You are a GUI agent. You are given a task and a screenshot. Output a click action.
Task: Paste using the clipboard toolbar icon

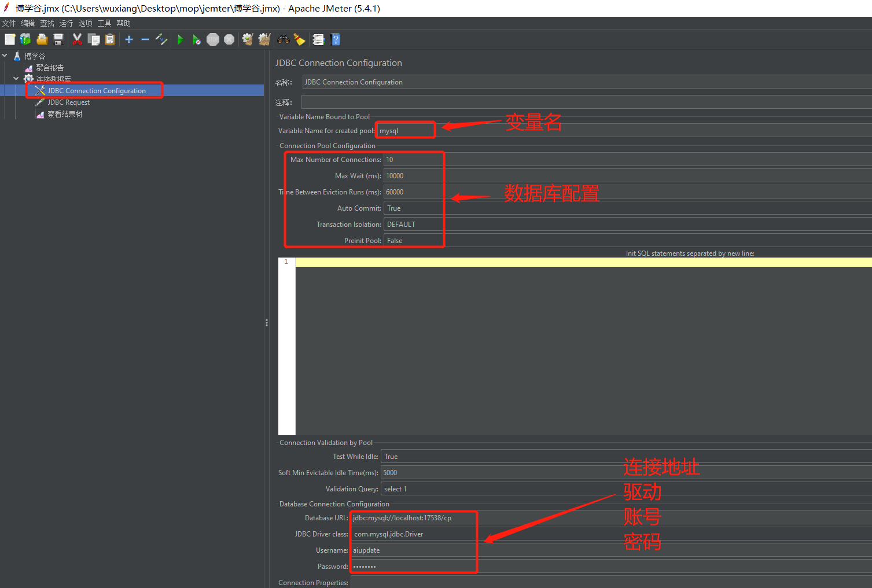pyautogui.click(x=110, y=39)
